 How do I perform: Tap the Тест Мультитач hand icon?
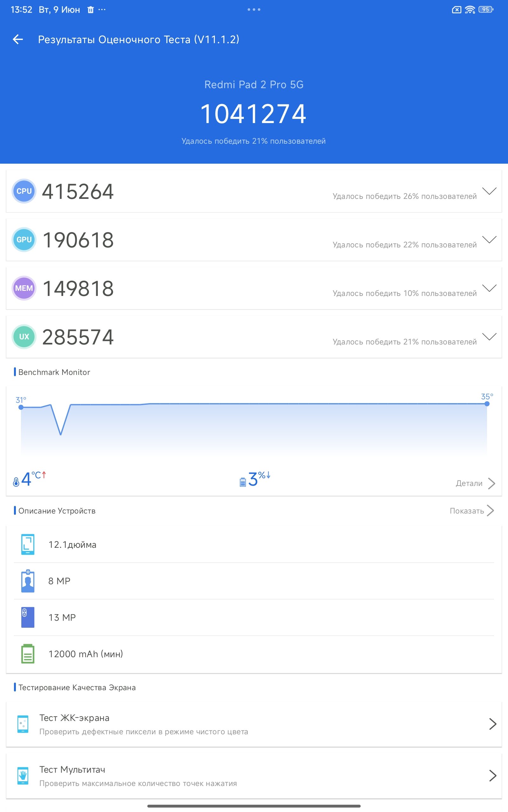pos(23,776)
